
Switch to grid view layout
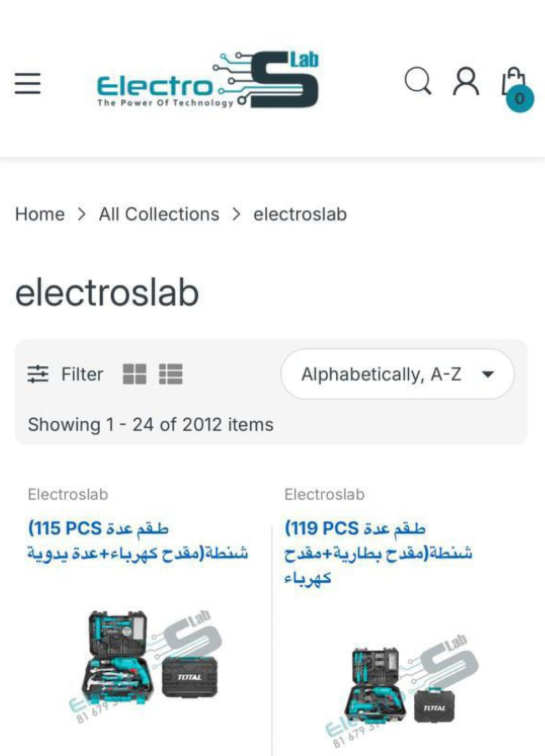(134, 374)
